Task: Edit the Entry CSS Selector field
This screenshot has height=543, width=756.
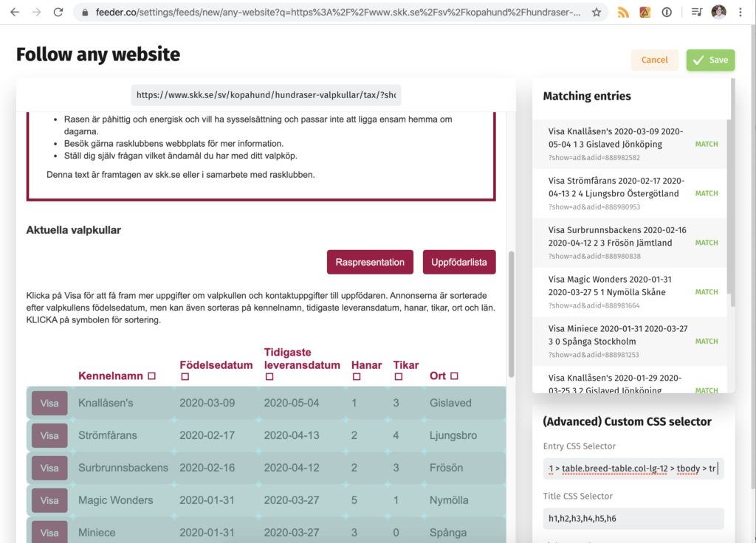Action: pyautogui.click(x=633, y=468)
